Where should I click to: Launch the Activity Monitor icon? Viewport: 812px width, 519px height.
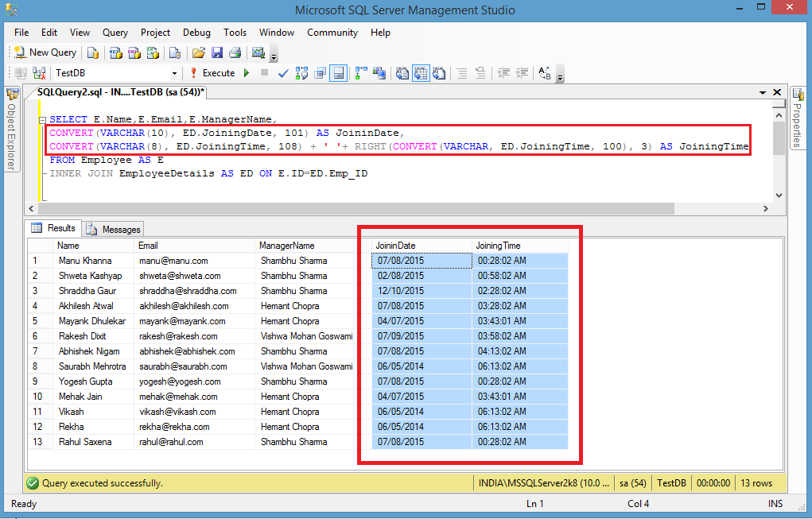pyautogui.click(x=258, y=52)
